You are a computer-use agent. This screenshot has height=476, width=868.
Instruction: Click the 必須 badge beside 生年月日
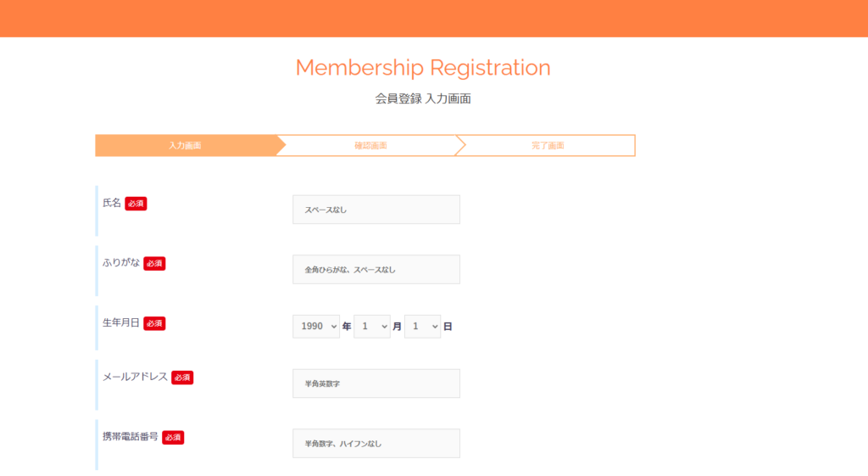(x=154, y=323)
